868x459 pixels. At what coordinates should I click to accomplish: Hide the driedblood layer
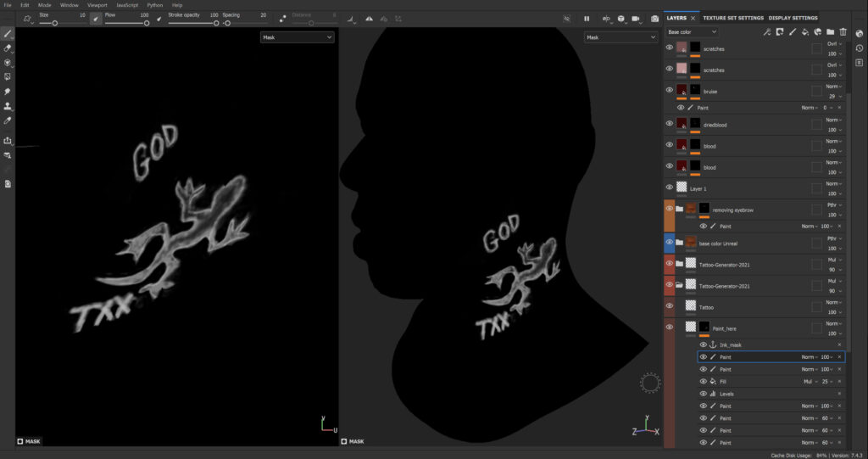point(670,123)
